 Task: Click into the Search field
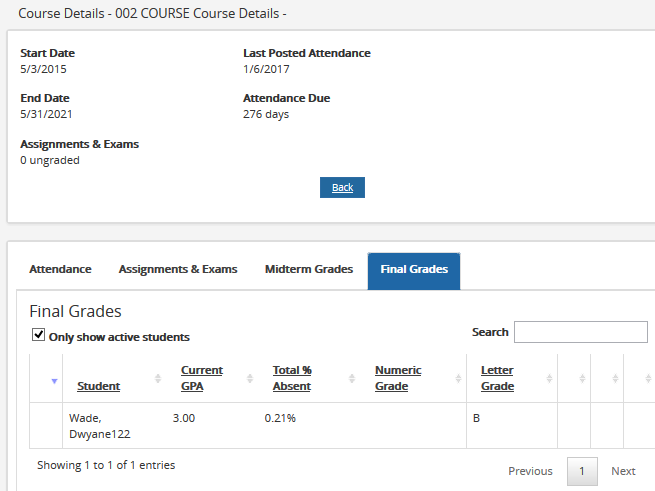[580, 332]
